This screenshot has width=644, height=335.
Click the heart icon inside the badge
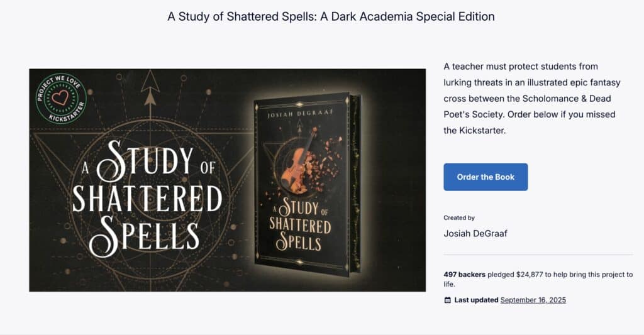61,98
